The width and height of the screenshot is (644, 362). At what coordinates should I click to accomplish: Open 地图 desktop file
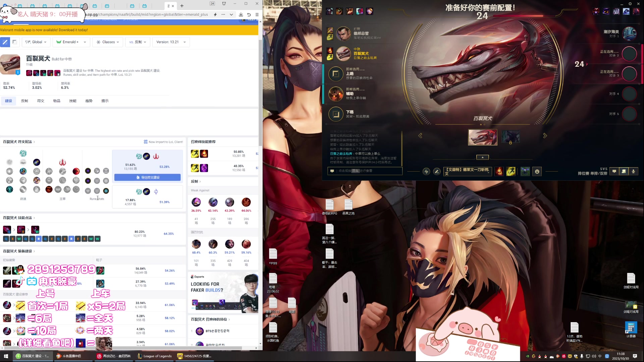click(x=292, y=305)
